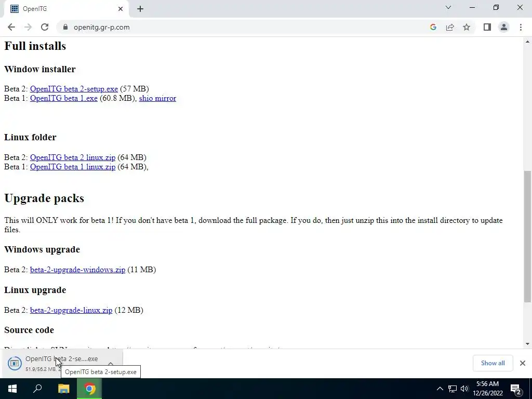Download OpenITG beta 1.exe link
This screenshot has height=399, width=532.
click(64, 98)
